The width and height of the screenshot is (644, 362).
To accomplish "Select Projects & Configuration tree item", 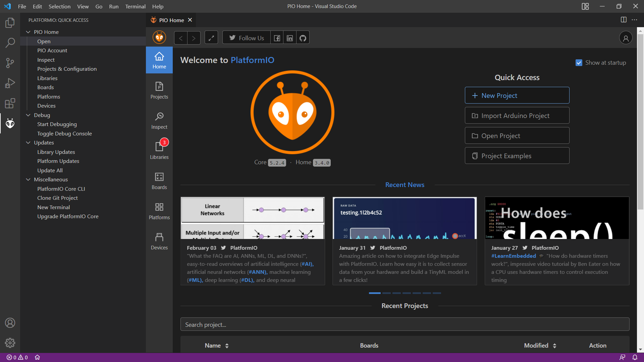I will 67,69.
